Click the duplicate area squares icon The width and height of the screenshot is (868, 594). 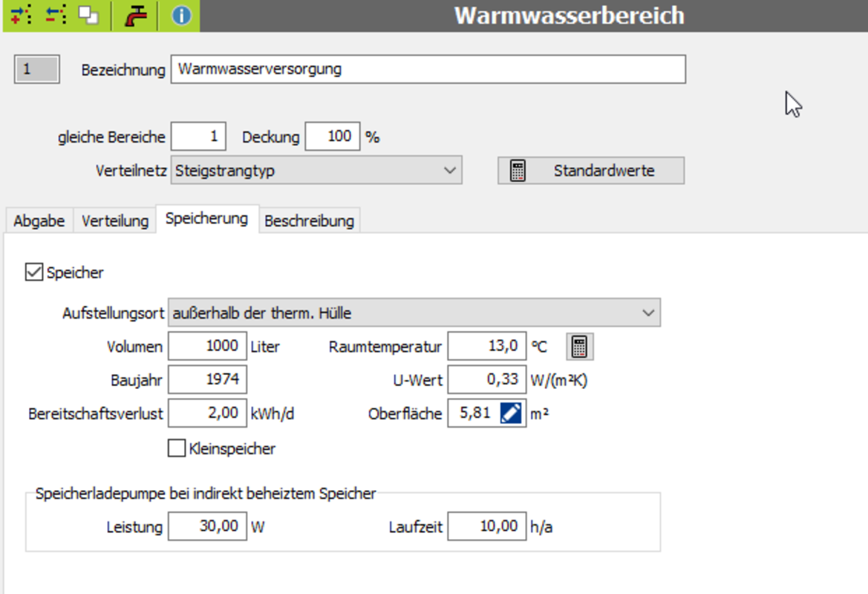pyautogui.click(x=88, y=16)
